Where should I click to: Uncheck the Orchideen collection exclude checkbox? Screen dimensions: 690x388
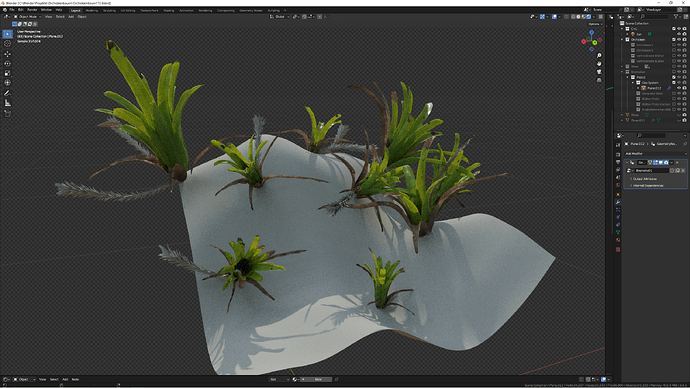coord(674,40)
